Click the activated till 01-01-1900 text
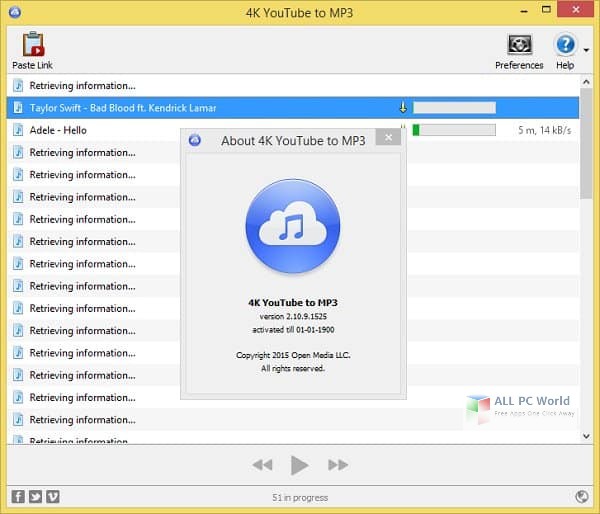600x514 pixels. click(293, 330)
